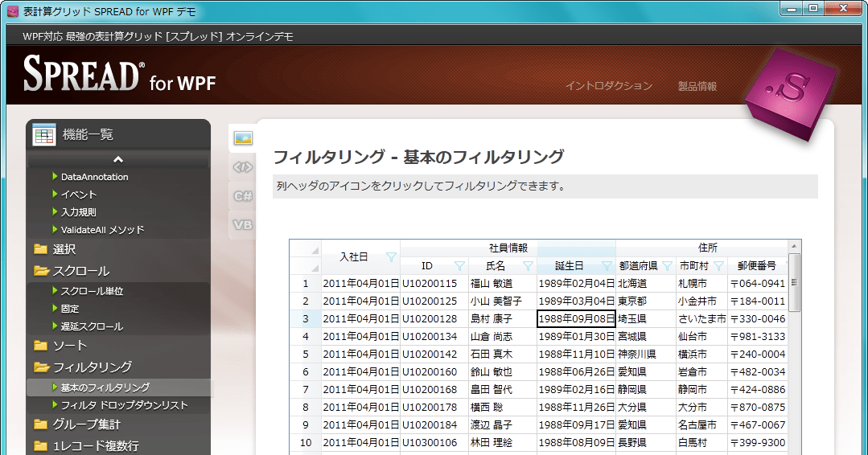Click cell さいたま市
This screenshot has width=868, height=455.
pyautogui.click(x=702, y=319)
